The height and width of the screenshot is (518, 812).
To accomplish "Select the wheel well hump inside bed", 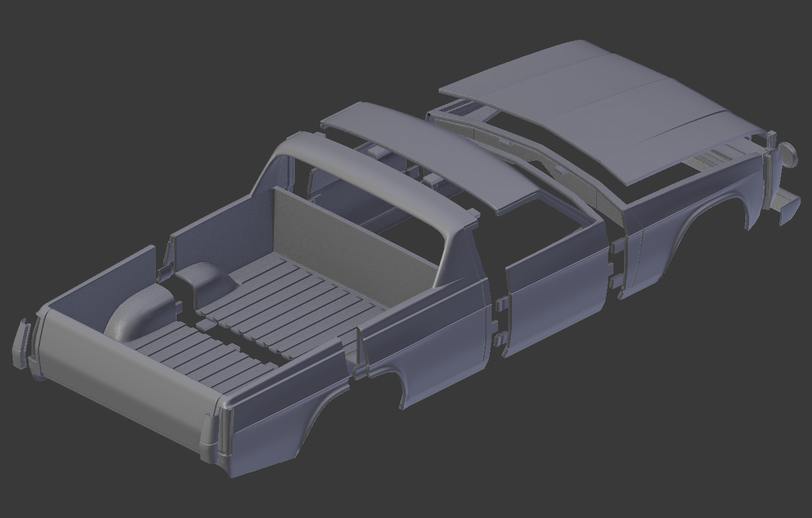I will click(x=143, y=312).
